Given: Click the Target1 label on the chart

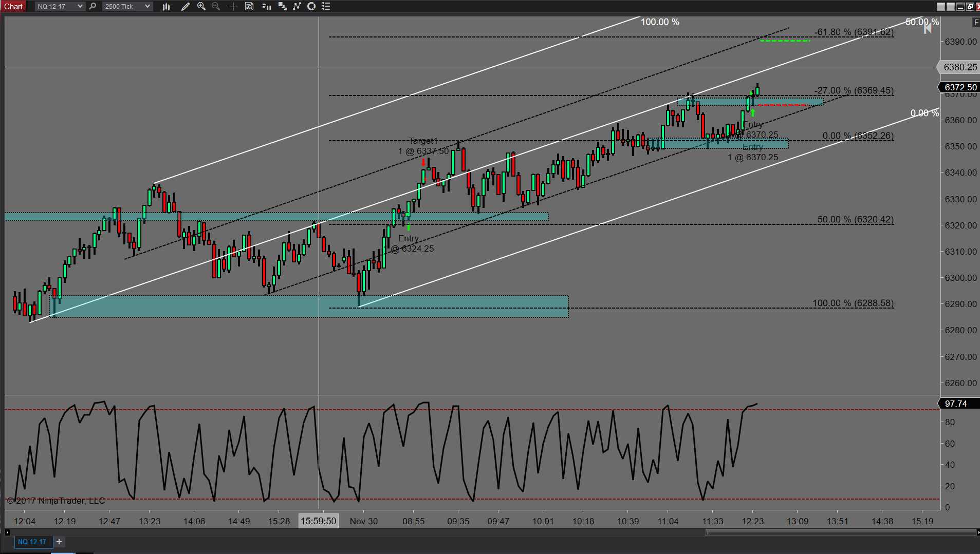Looking at the screenshot, I should tap(423, 141).
